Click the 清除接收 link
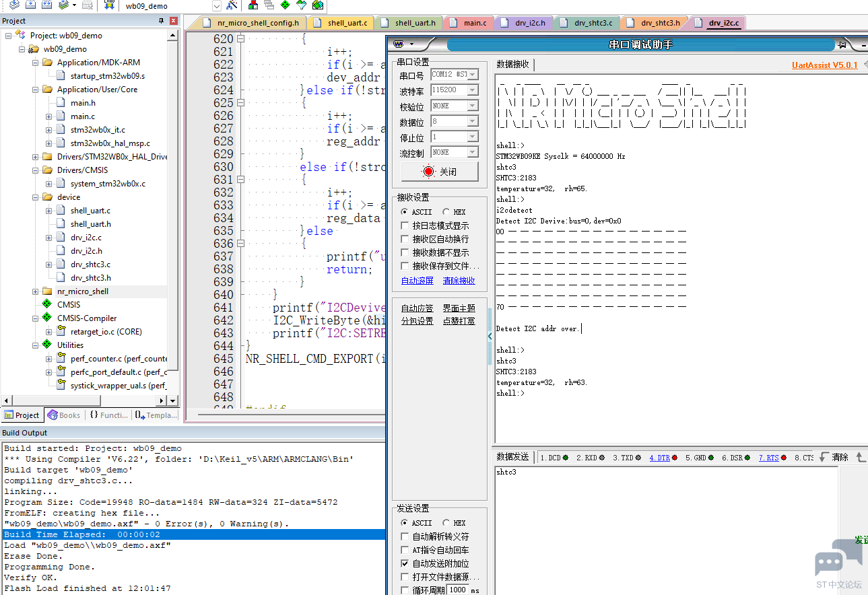The image size is (868, 595). 459,281
